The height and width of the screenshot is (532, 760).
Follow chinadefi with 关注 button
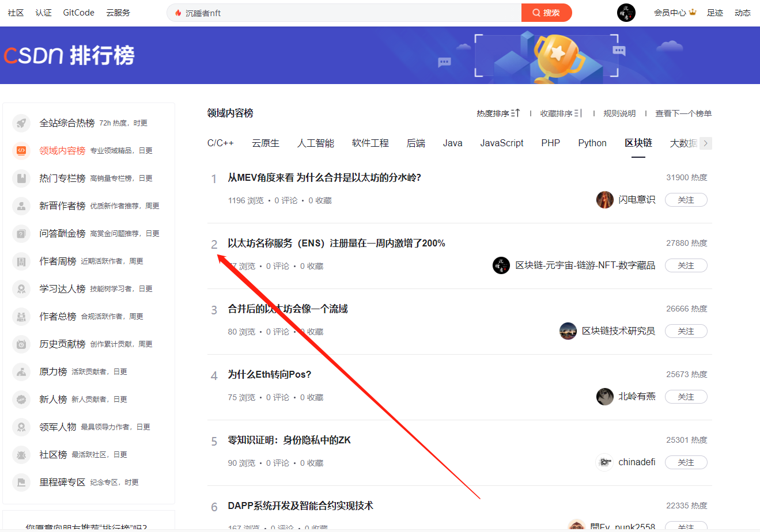[686, 462]
